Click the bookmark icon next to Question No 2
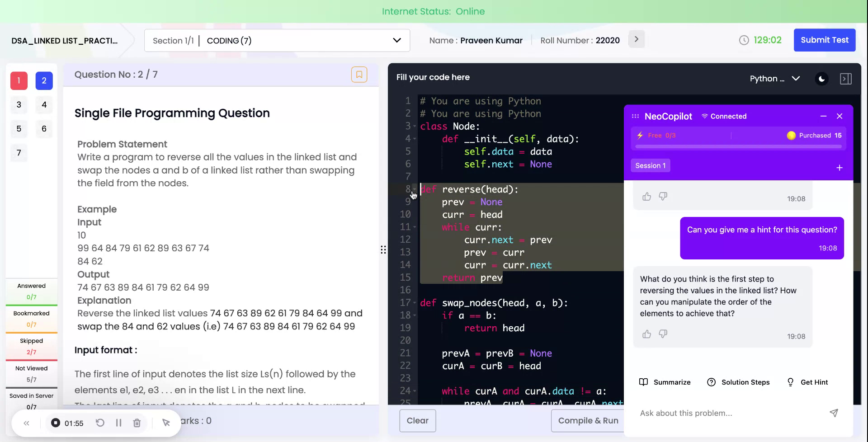 pos(359,75)
